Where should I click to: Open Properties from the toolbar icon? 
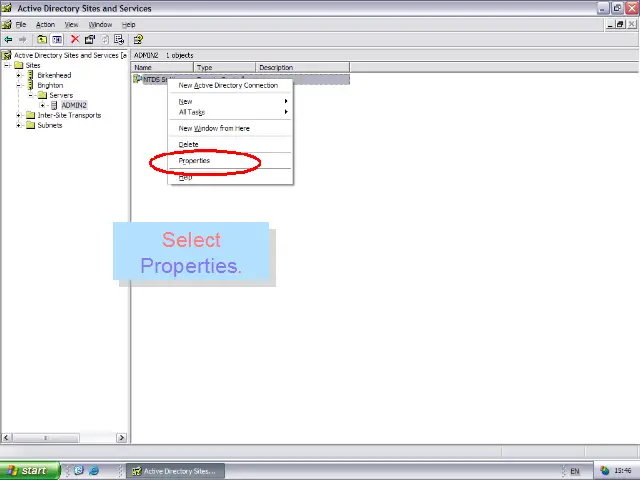pyautogui.click(x=90, y=39)
